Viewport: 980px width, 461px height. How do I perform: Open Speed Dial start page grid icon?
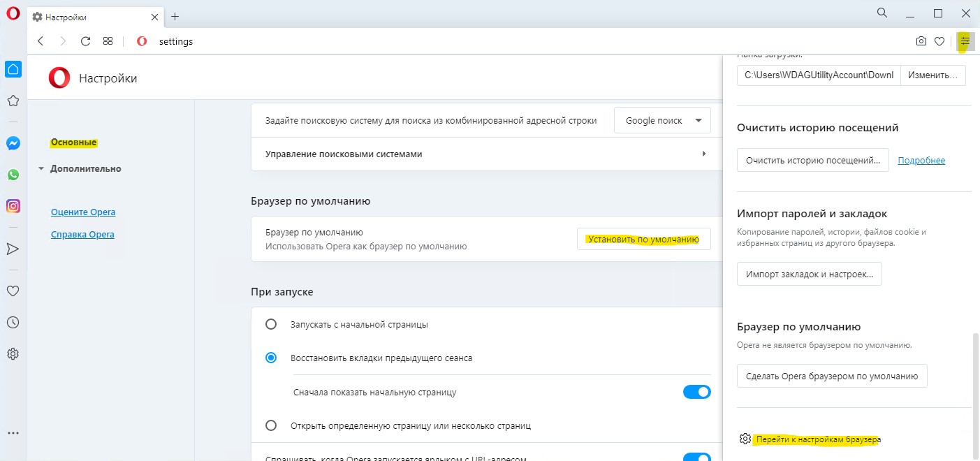[108, 41]
